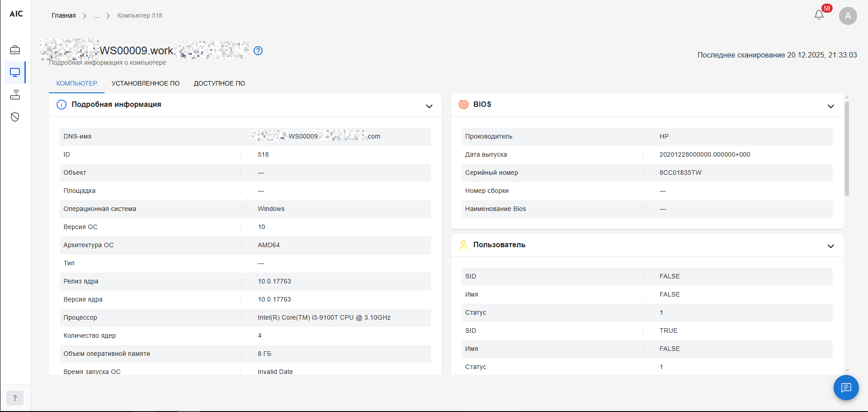Click the right panel vertical scrollbar
The height and width of the screenshot is (412, 868).
[847, 149]
